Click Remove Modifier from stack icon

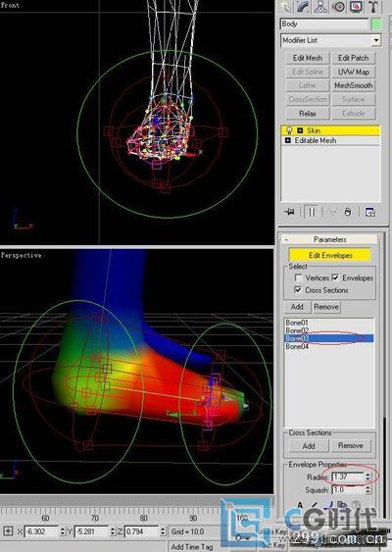(348, 212)
